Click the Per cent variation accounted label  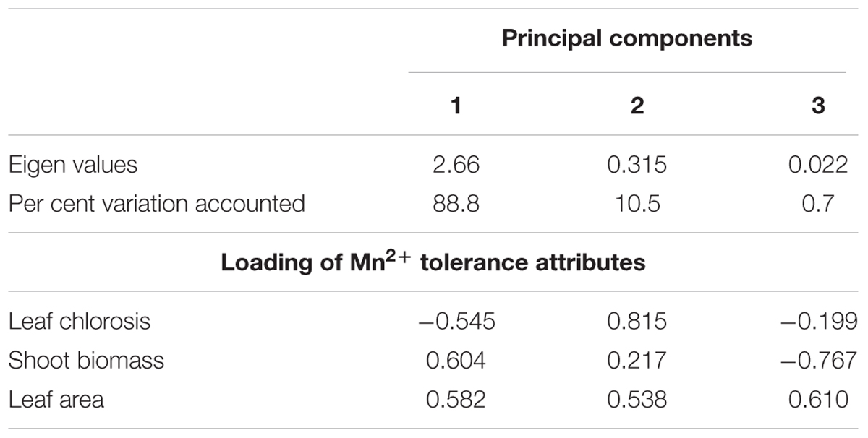click(x=156, y=203)
